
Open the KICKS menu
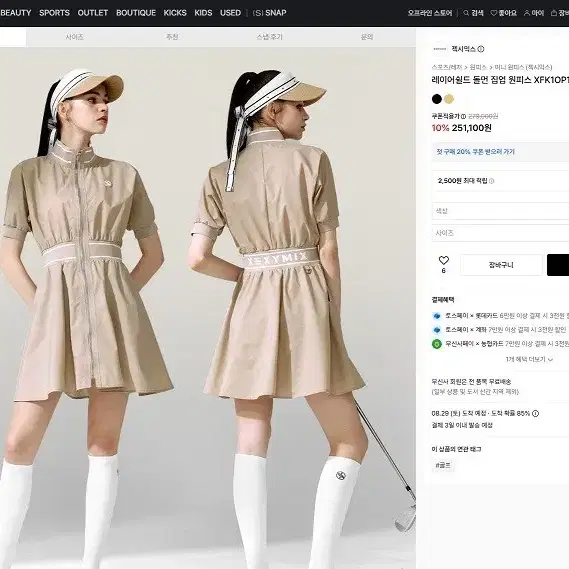pyautogui.click(x=175, y=13)
